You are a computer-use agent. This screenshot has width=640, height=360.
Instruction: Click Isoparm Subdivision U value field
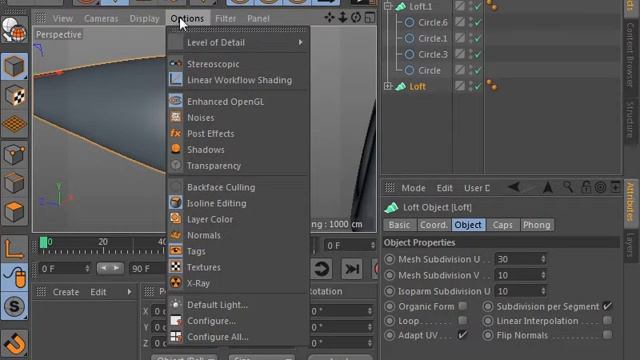tap(517, 291)
